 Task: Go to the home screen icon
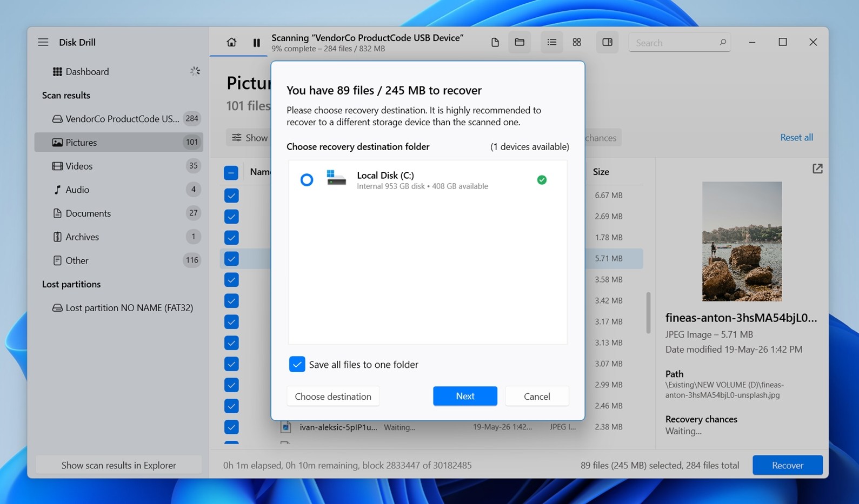tap(231, 42)
